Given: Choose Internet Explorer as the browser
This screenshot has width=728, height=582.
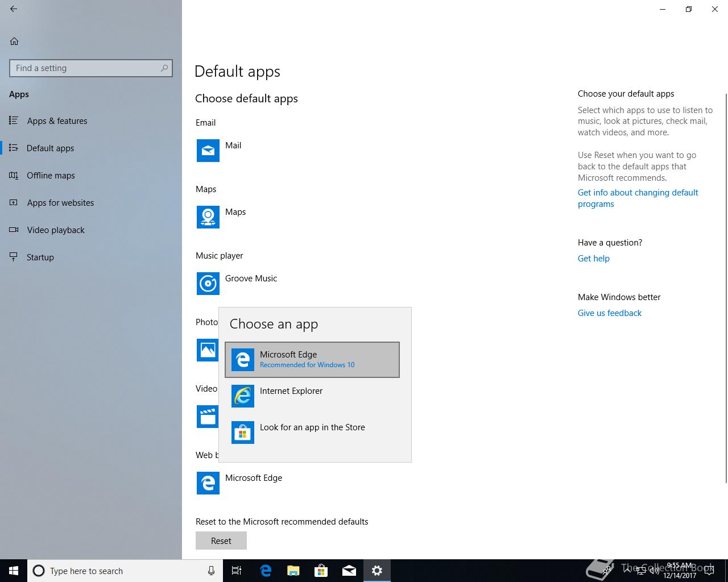Looking at the screenshot, I should (312, 396).
